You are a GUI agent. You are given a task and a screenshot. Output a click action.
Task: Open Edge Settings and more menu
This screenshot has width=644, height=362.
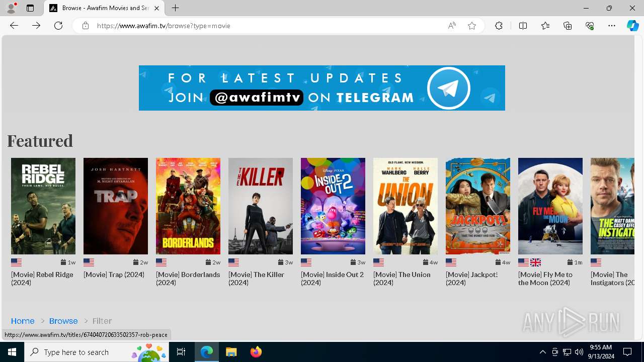click(x=612, y=26)
